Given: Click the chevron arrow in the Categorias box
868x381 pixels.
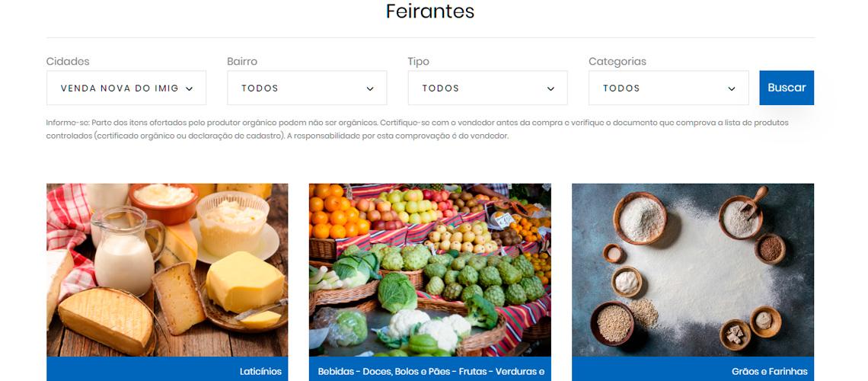Looking at the screenshot, I should point(731,88).
